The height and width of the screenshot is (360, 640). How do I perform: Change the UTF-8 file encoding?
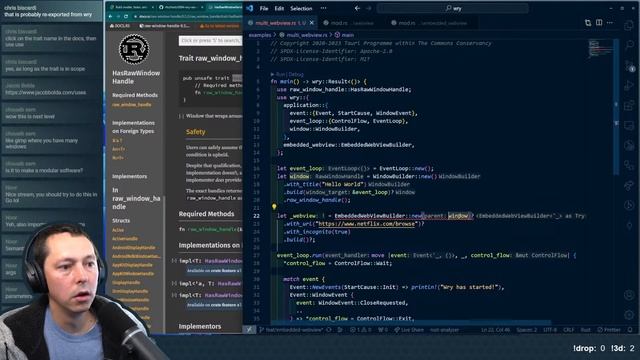click(x=550, y=330)
